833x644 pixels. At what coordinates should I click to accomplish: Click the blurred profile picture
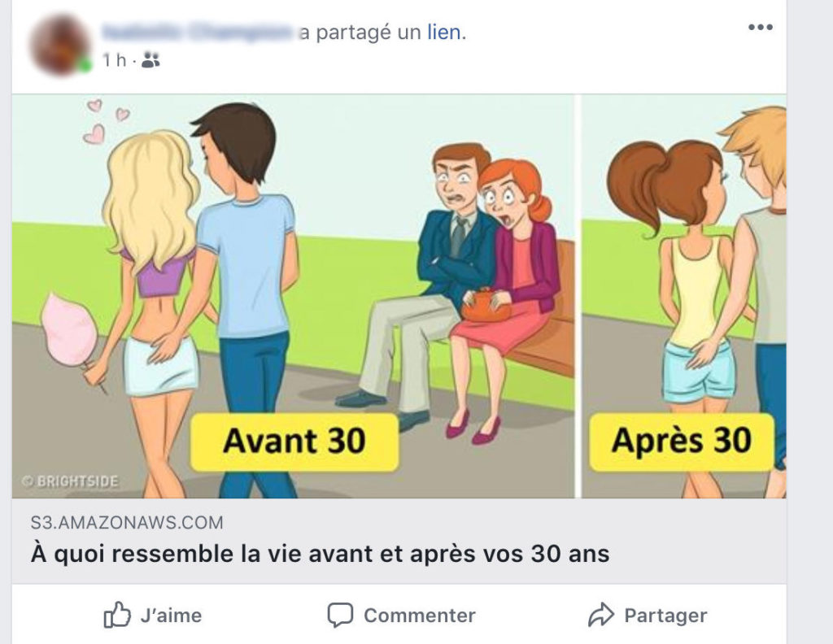pyautogui.click(x=59, y=43)
